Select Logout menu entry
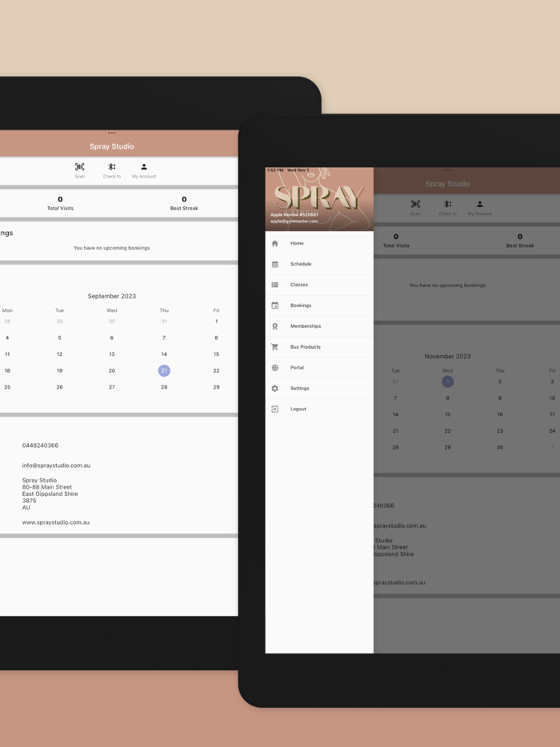This screenshot has width=560, height=747. point(319,409)
